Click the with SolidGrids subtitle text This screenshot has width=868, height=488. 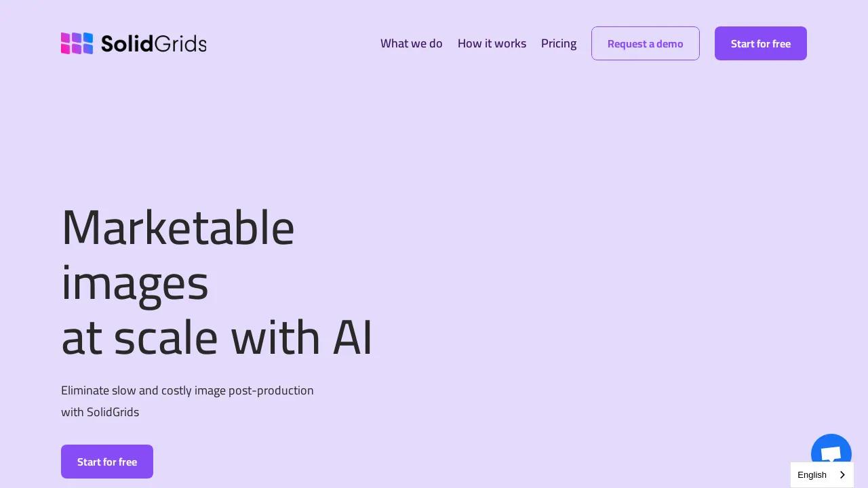[100, 412]
